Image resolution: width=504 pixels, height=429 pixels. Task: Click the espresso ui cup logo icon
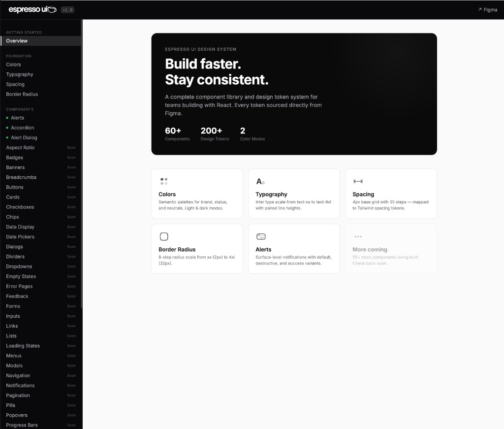tap(52, 10)
